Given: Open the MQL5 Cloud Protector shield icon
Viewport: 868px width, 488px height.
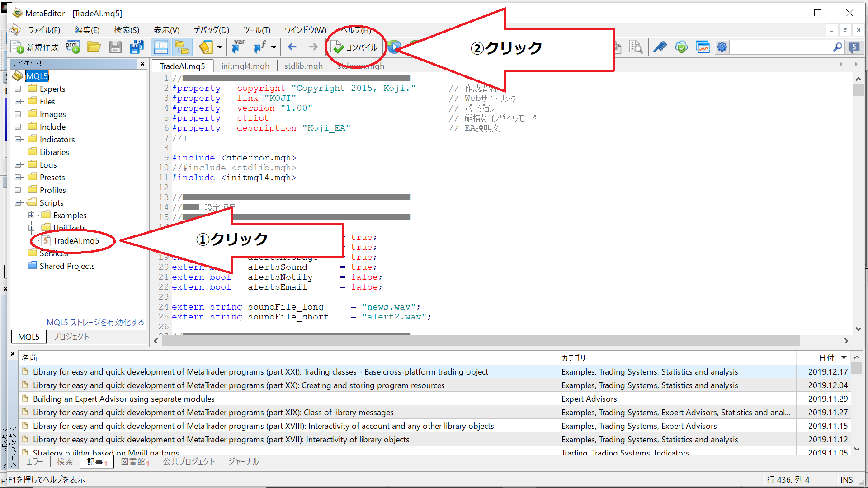Looking at the screenshot, I should [681, 47].
